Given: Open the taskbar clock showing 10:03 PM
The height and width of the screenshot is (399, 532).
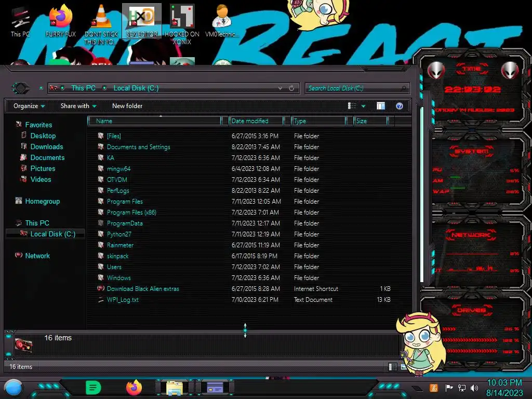Looking at the screenshot, I should [x=504, y=388].
